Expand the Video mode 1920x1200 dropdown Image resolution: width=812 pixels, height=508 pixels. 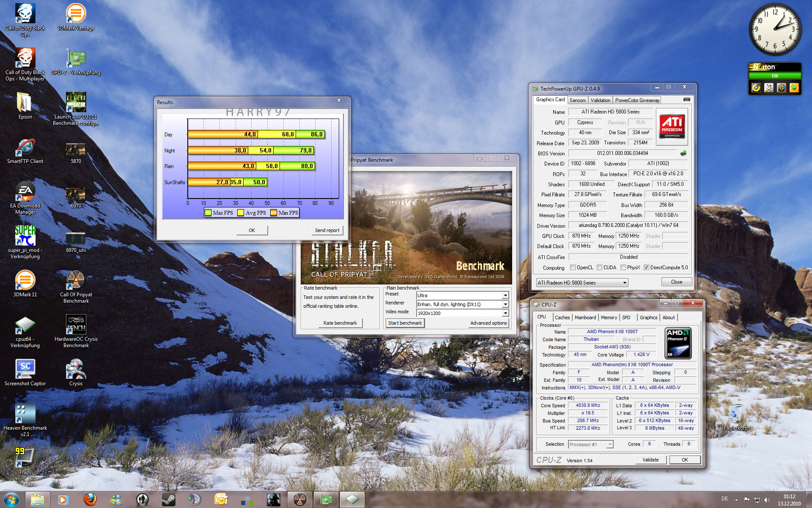pyautogui.click(x=505, y=313)
